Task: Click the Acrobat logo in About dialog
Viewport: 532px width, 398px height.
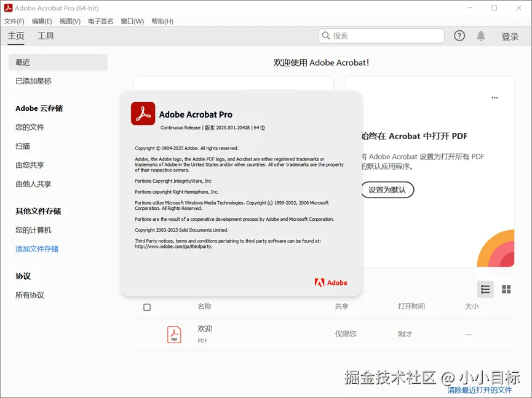Action: 143,114
